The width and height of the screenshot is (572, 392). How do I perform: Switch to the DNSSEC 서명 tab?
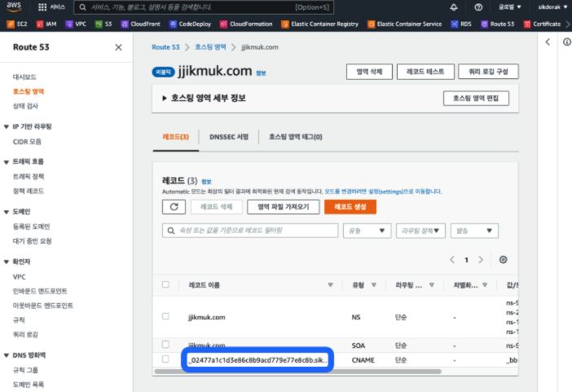pos(229,137)
